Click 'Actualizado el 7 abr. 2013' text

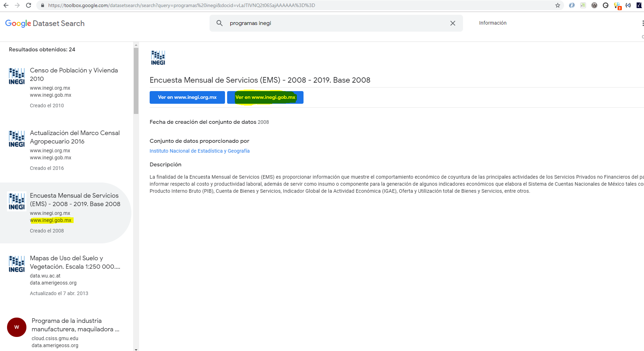pos(59,293)
